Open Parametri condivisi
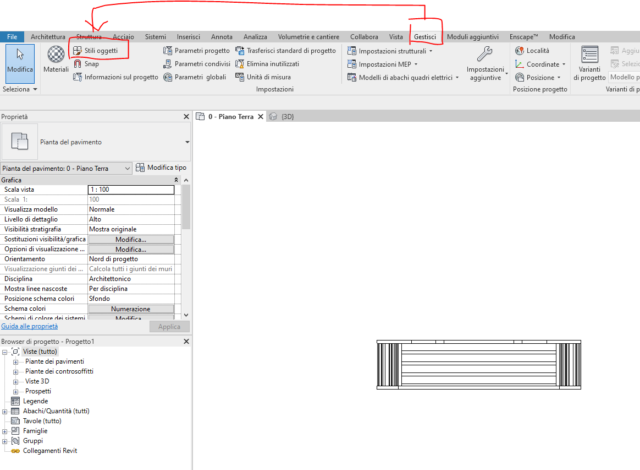The image size is (640, 470). point(196,64)
